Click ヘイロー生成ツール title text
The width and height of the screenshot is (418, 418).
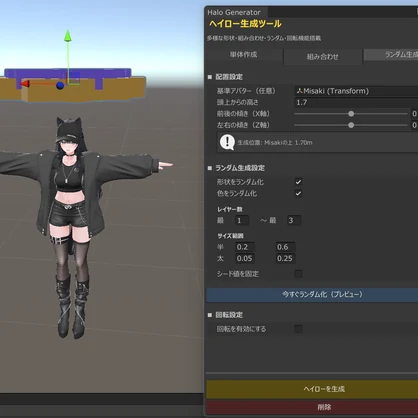click(x=245, y=24)
